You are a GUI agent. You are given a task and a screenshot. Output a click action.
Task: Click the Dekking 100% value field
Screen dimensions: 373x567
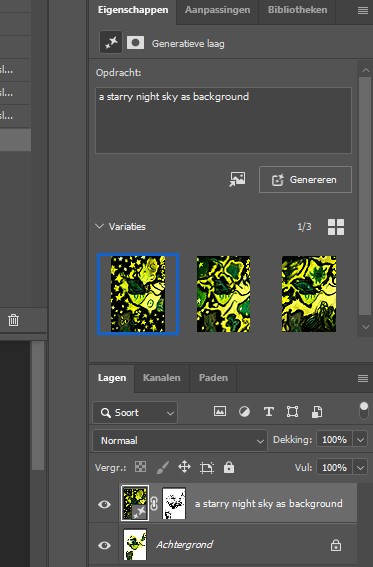[335, 440]
